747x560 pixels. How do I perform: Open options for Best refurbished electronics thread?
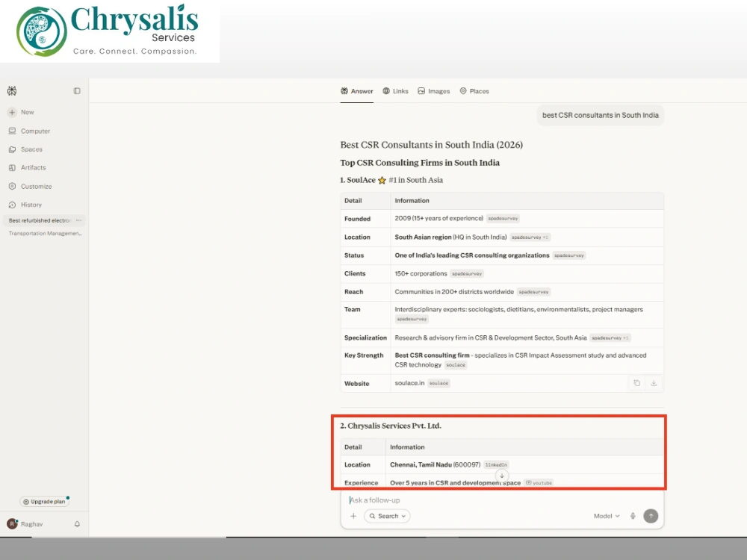click(78, 220)
